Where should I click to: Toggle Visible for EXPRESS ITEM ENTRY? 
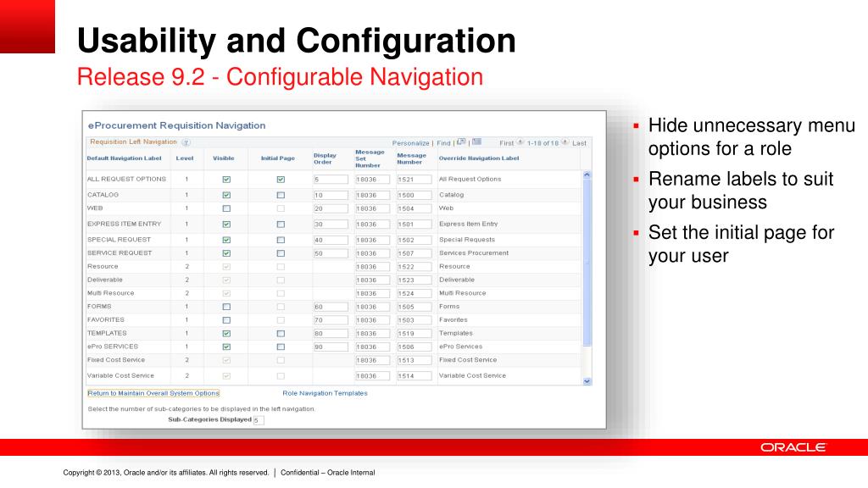point(226,224)
